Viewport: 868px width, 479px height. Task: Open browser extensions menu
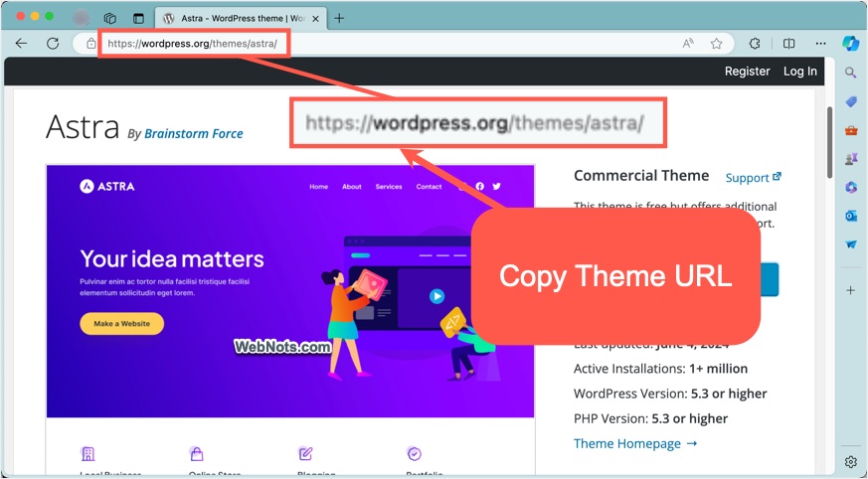tap(755, 43)
